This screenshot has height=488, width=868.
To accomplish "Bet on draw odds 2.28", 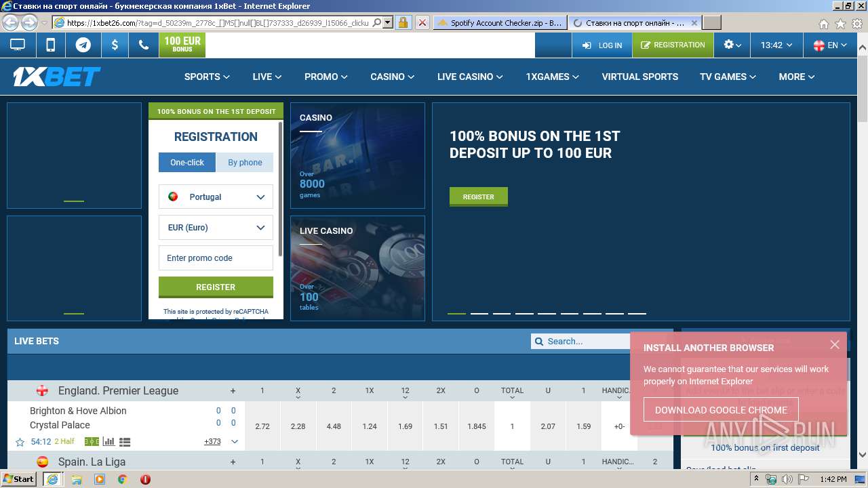I will point(298,426).
